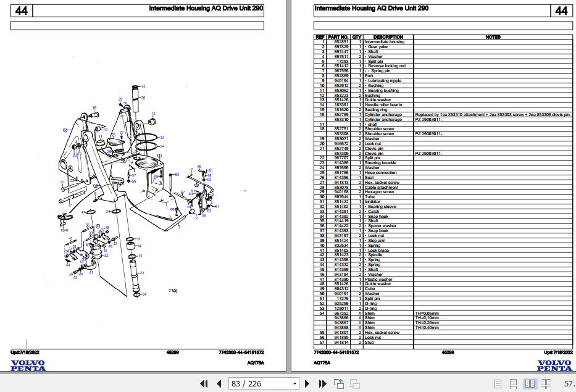The image size is (576, 392).
Task: Select the 'Intermediate housing' description
Action: [384, 42]
